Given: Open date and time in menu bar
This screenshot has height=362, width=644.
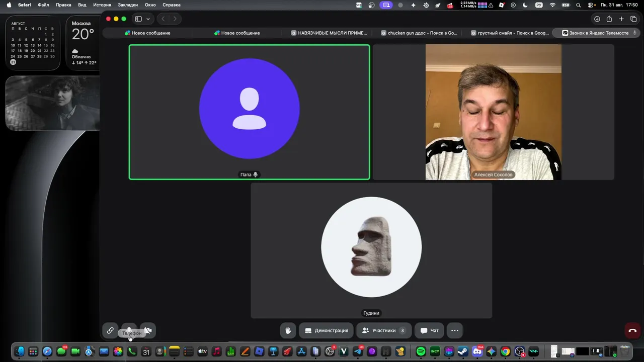Looking at the screenshot, I should [x=619, y=5].
